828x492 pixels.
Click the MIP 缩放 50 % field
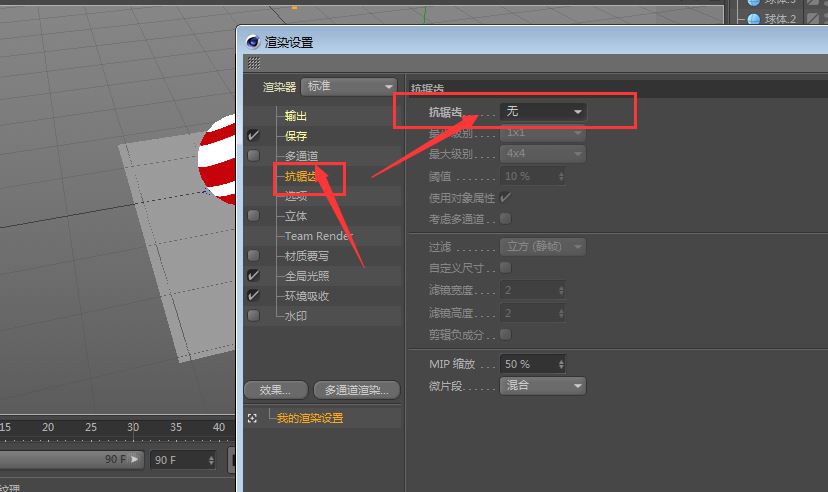pyautogui.click(x=533, y=364)
